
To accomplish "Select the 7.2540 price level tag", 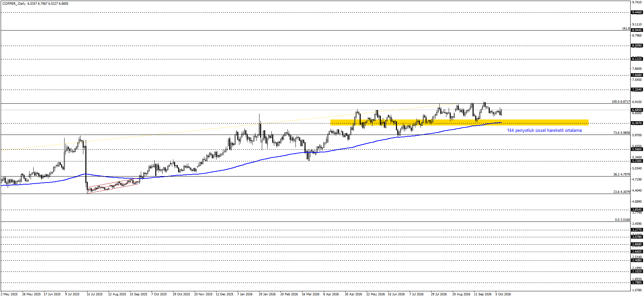I will (637, 90).
